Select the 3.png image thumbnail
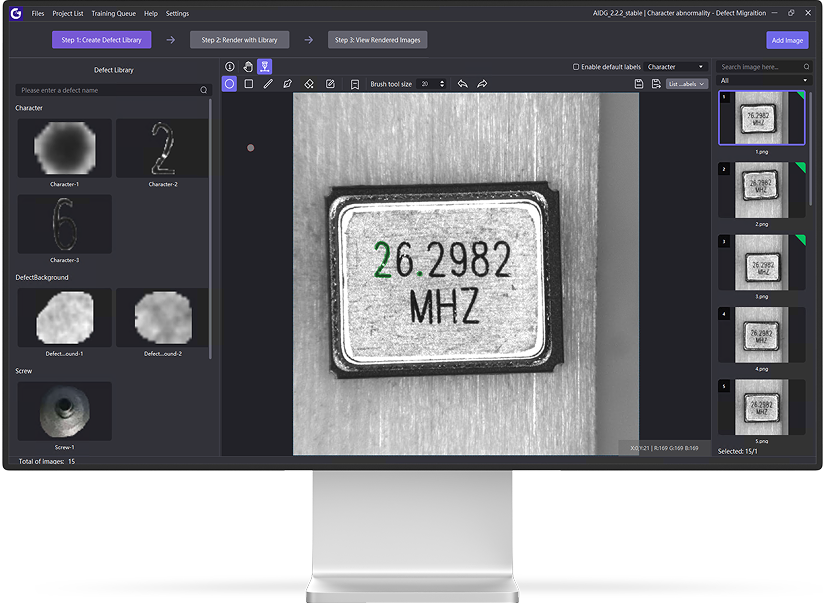The height and width of the screenshot is (603, 823). (762, 265)
